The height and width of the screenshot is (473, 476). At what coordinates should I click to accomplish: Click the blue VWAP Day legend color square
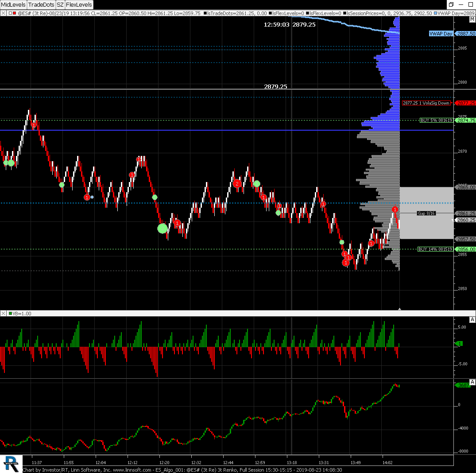pyautogui.click(x=436, y=13)
